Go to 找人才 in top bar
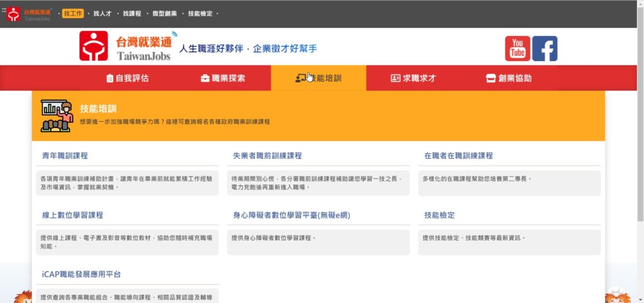644x303 pixels. (x=103, y=13)
